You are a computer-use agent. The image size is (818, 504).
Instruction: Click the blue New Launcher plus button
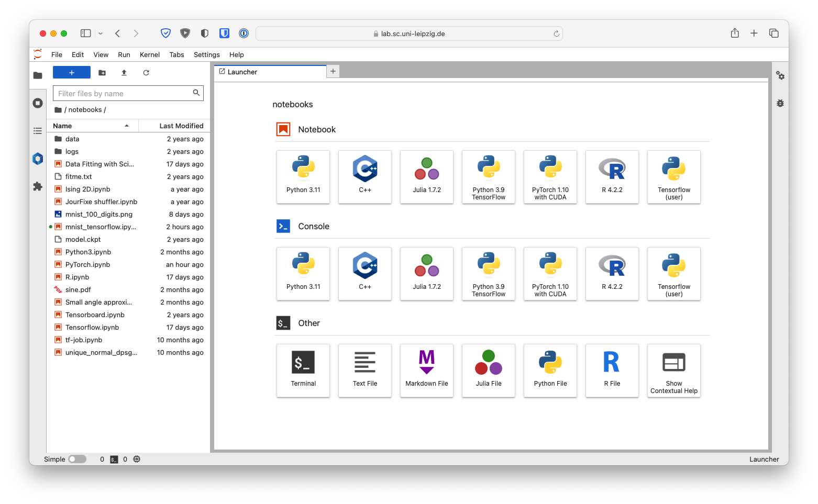[x=72, y=73]
